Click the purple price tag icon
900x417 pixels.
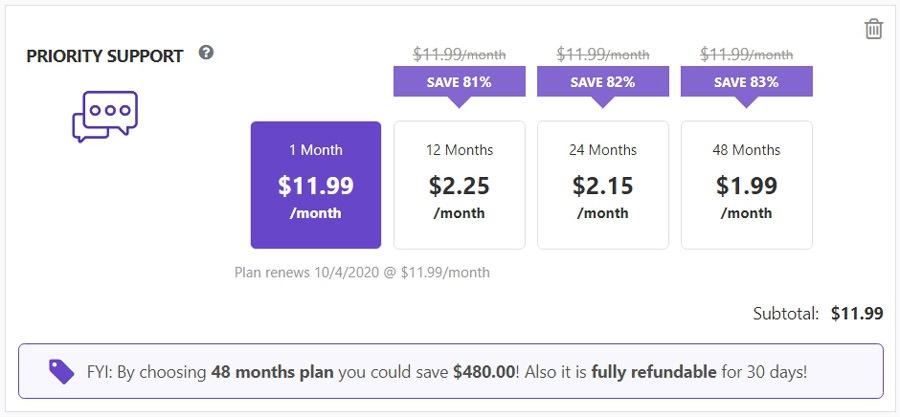61,372
